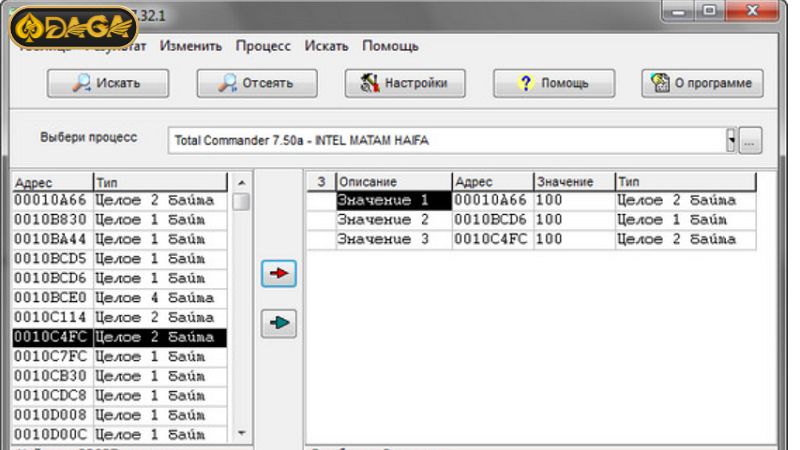Screen dimensions: 800x450
Task: Click the З column header
Action: [321, 182]
